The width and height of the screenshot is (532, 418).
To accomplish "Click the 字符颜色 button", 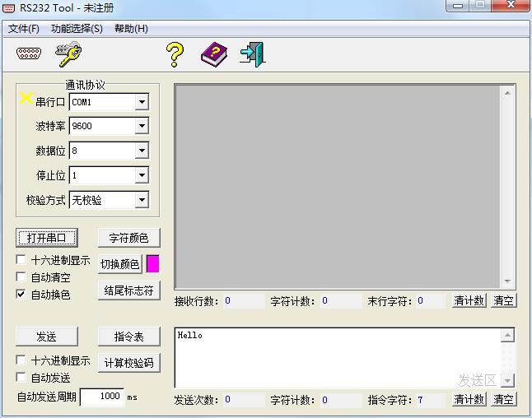I will 128,238.
